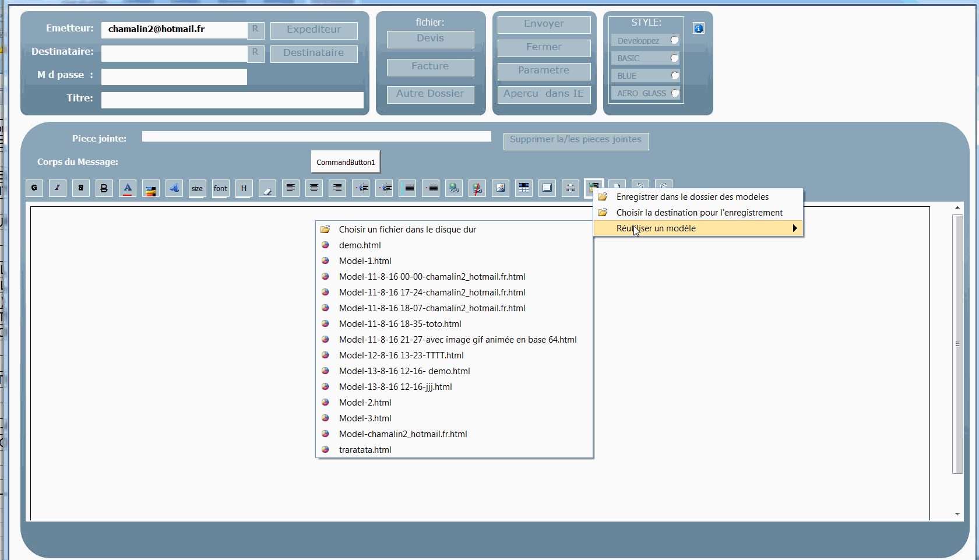
Task: Click the message body scrollbar down arrow
Action: [x=957, y=514]
